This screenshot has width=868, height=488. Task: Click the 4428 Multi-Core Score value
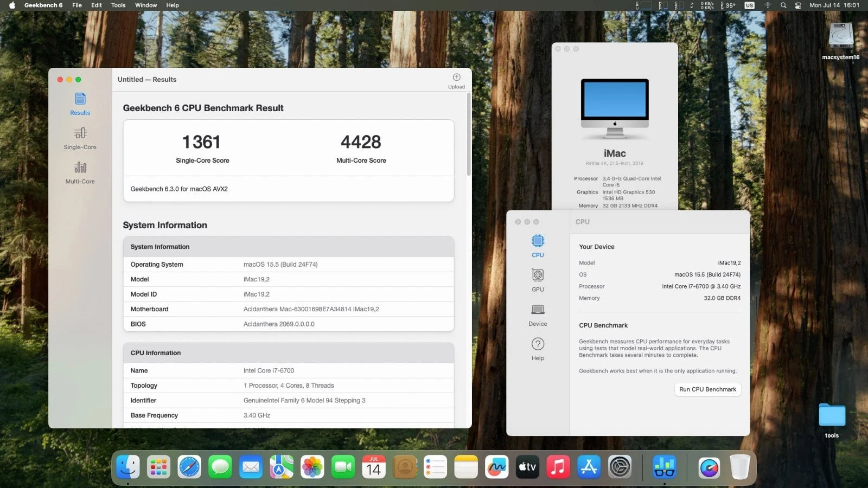[x=361, y=142]
